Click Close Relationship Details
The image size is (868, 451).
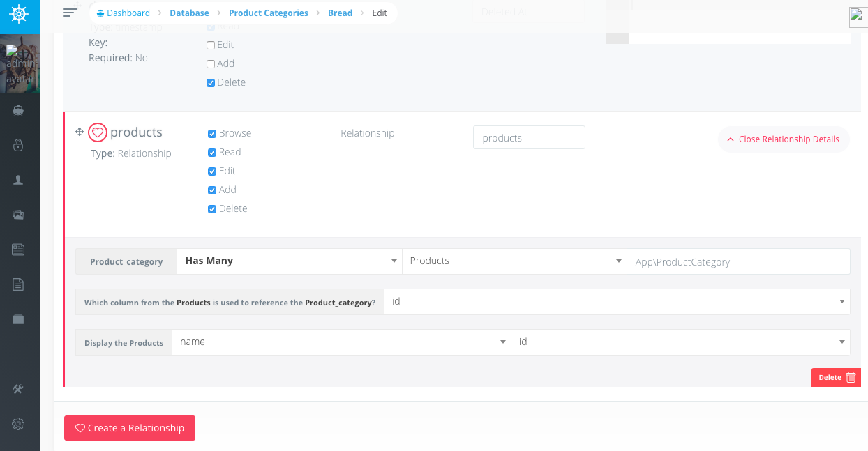(x=784, y=139)
